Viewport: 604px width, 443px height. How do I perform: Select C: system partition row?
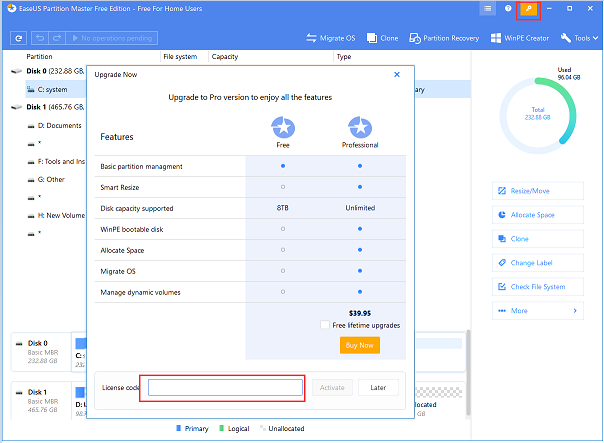56,89
